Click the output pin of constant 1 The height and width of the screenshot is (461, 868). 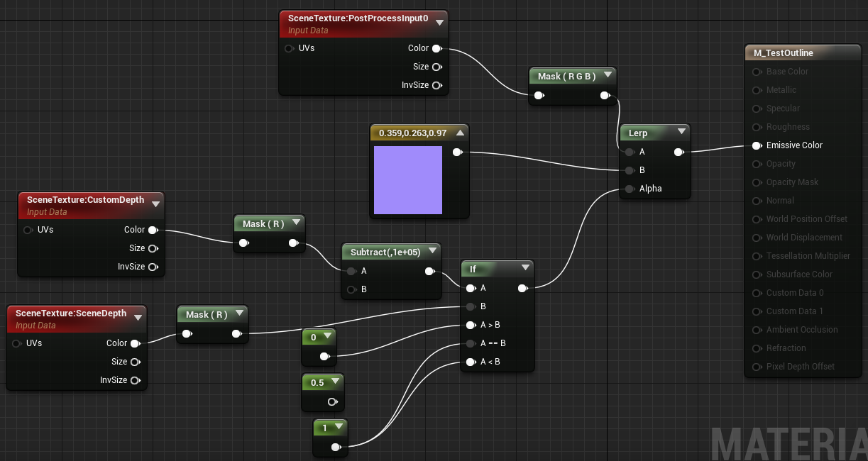tap(336, 447)
